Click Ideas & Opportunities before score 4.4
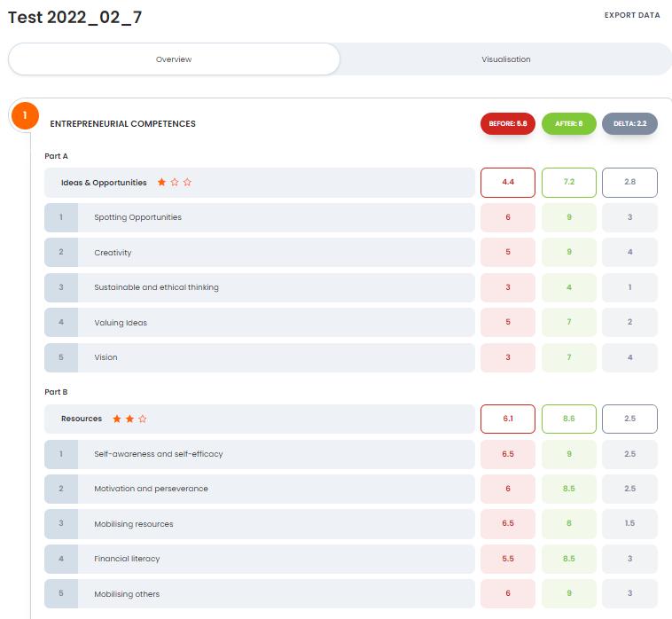The width and height of the screenshot is (672, 619). coord(508,183)
